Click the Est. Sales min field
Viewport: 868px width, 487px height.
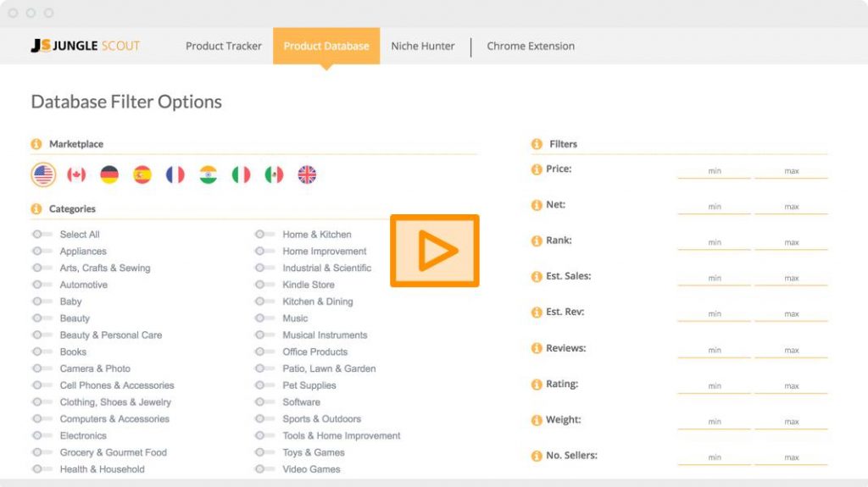(714, 278)
